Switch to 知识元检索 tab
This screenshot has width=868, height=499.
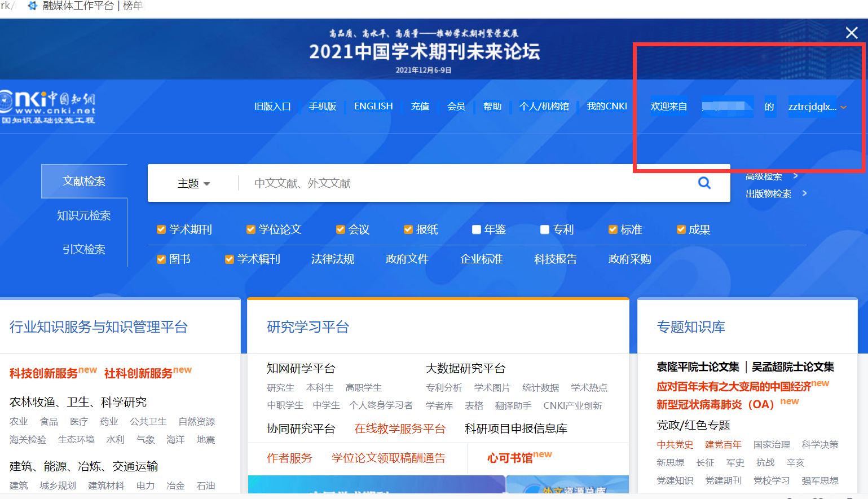pos(84,215)
